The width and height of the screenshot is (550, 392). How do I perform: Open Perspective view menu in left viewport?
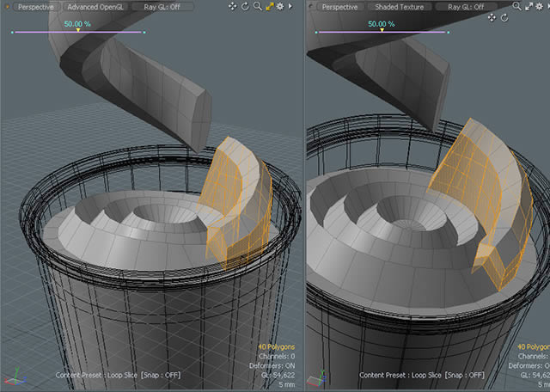pyautogui.click(x=34, y=7)
